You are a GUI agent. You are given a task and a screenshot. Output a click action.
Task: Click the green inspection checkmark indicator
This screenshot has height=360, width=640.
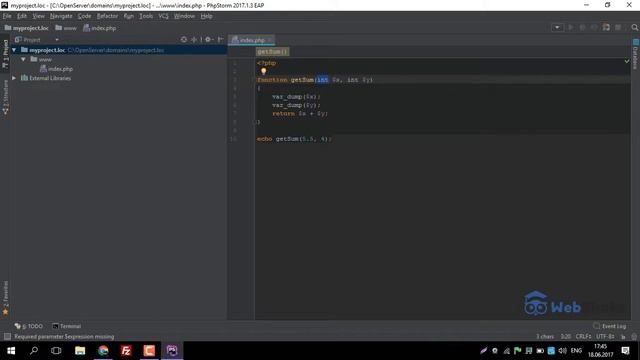(627, 61)
